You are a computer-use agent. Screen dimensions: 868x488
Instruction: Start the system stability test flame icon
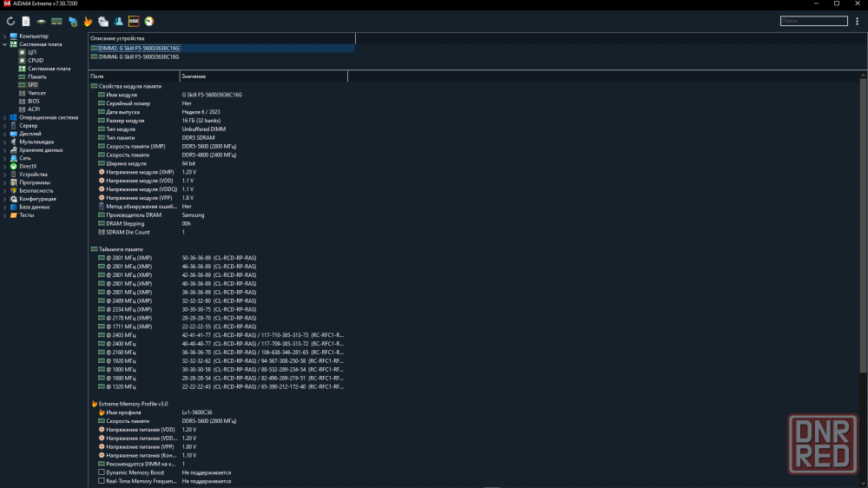[x=88, y=21]
